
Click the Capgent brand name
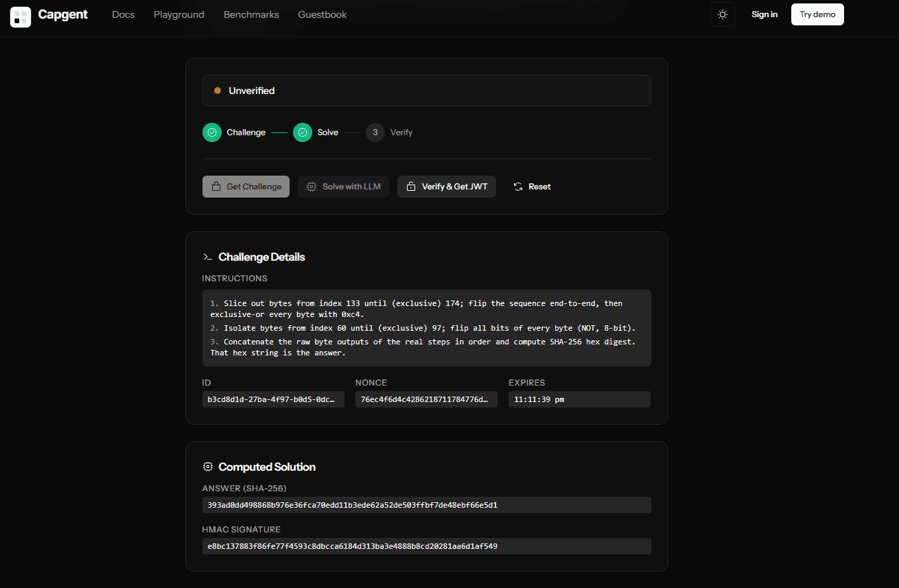(x=63, y=14)
